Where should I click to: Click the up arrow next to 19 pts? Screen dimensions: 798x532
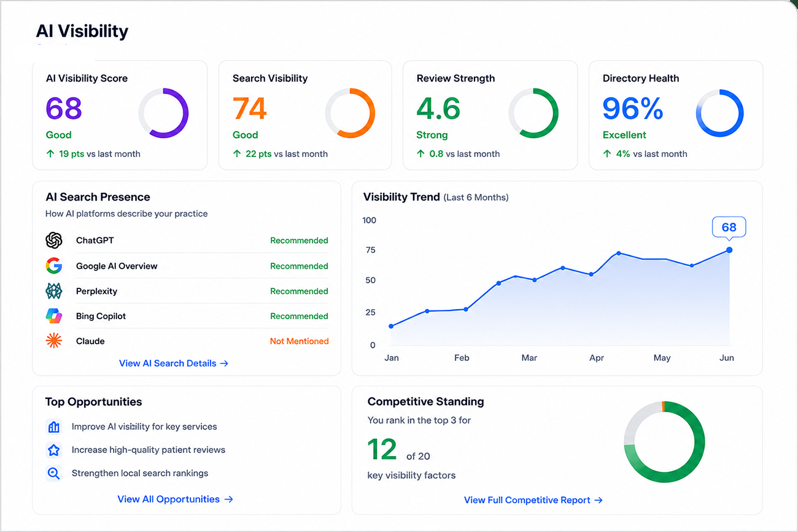click(x=50, y=154)
